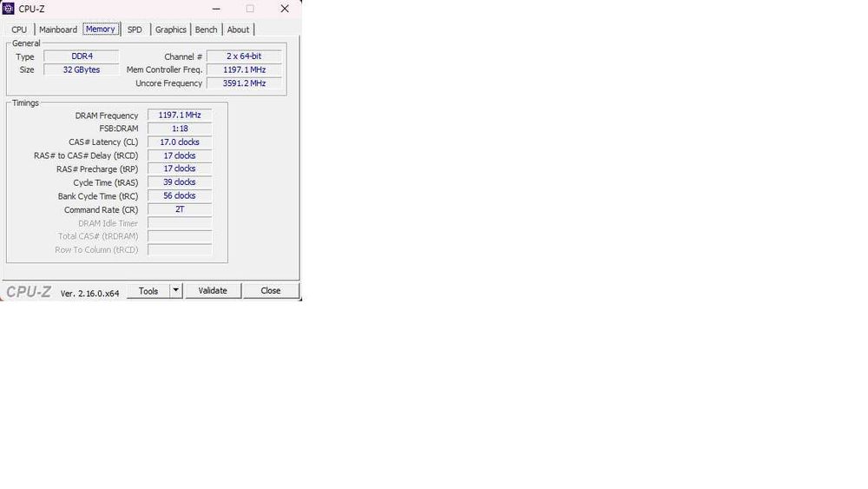
Task: Click the empty Total CAS# (tRDRAM) field
Action: pyautogui.click(x=180, y=236)
